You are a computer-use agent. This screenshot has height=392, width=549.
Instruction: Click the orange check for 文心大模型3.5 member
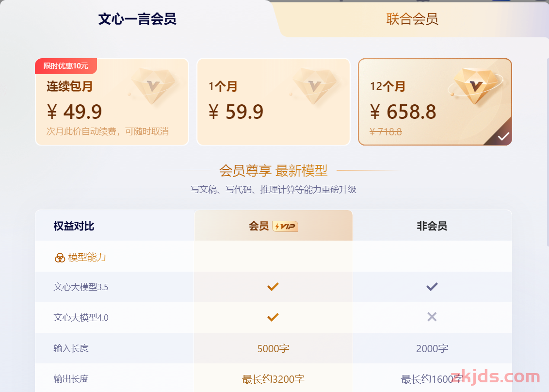point(273,287)
